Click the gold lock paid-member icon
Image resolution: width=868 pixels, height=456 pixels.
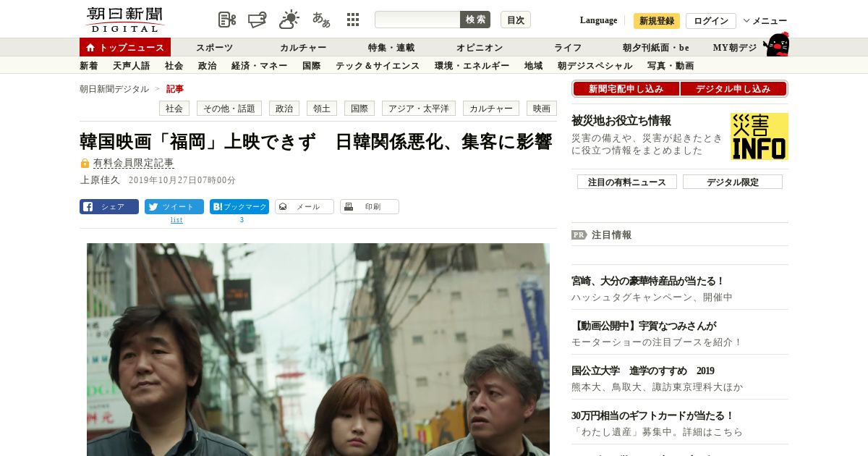[85, 164]
